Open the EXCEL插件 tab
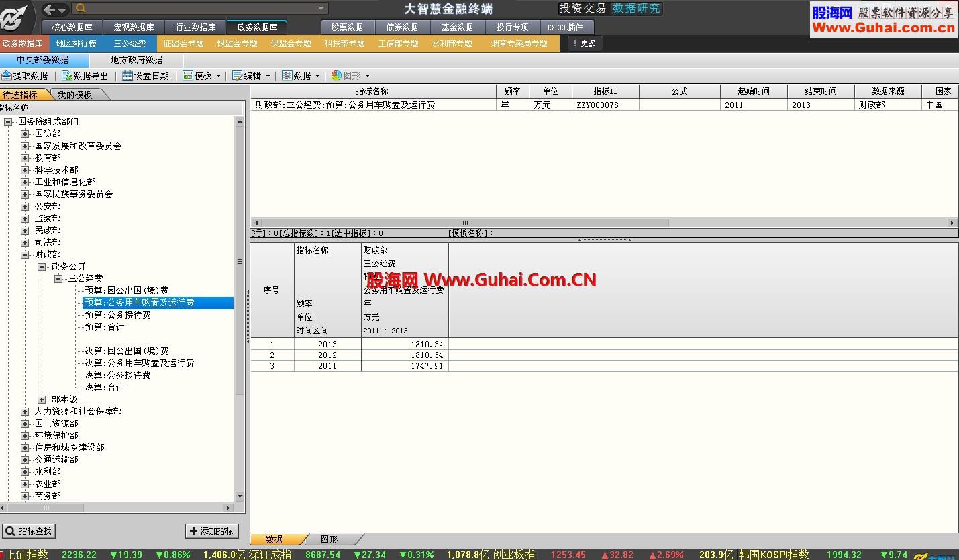 pyautogui.click(x=566, y=27)
